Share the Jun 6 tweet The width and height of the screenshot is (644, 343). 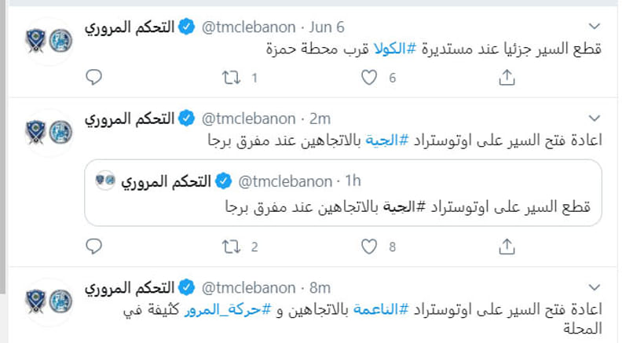click(x=507, y=77)
